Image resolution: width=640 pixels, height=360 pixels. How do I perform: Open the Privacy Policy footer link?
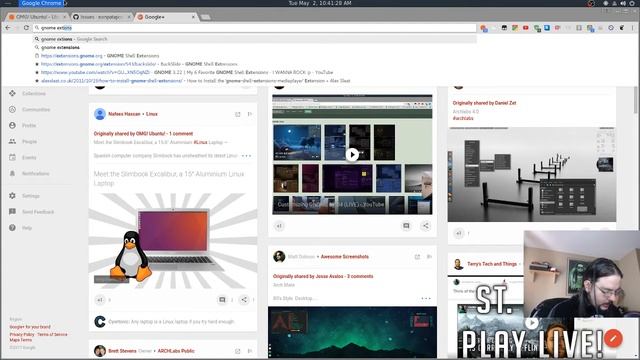22,334
